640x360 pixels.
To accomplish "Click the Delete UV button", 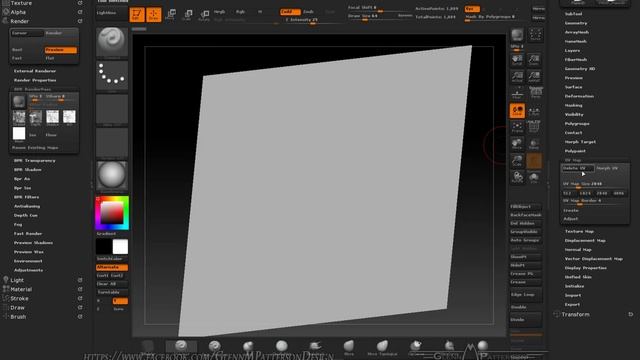I will (x=578, y=168).
